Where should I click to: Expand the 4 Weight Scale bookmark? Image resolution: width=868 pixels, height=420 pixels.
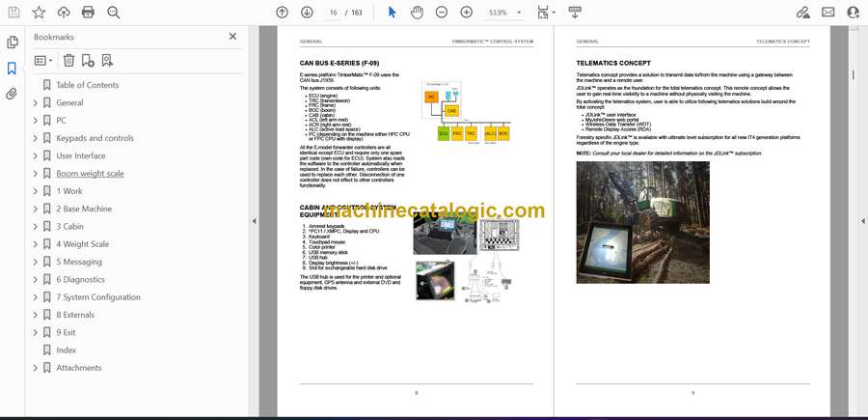pyautogui.click(x=36, y=244)
